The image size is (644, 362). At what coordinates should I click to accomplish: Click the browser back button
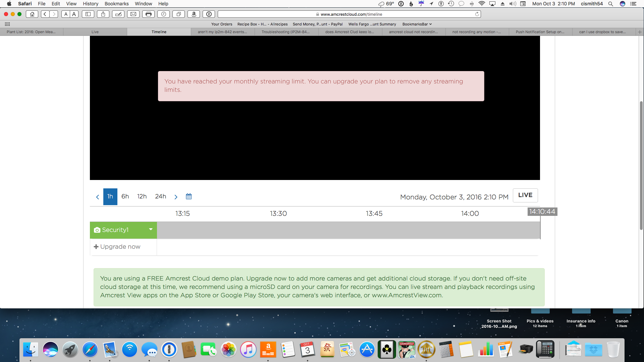tap(45, 14)
